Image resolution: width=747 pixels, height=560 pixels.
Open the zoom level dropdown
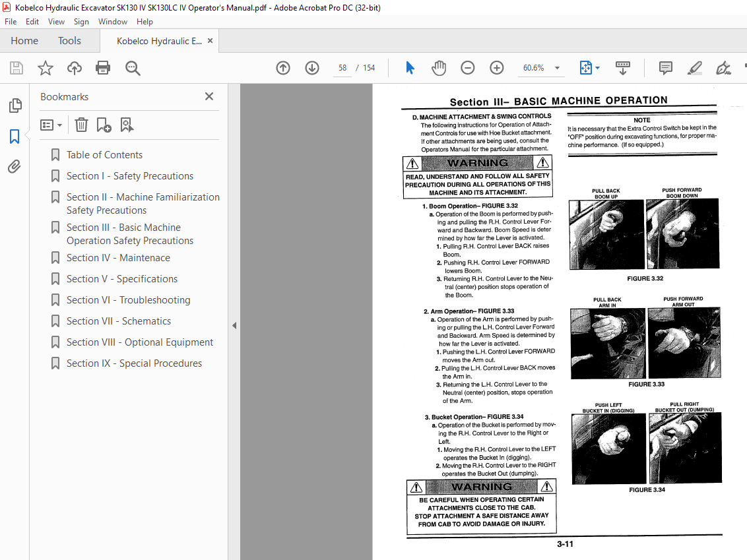[x=557, y=68]
